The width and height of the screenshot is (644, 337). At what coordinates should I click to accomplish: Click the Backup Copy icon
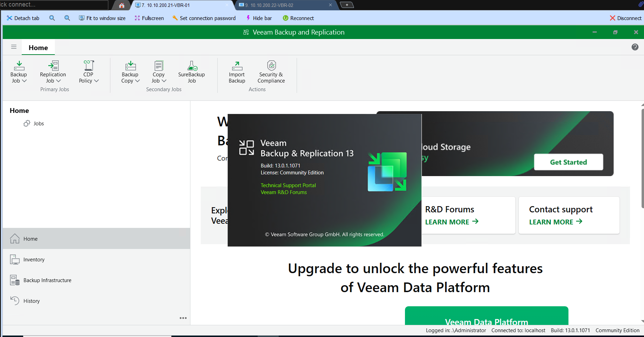[x=130, y=66]
